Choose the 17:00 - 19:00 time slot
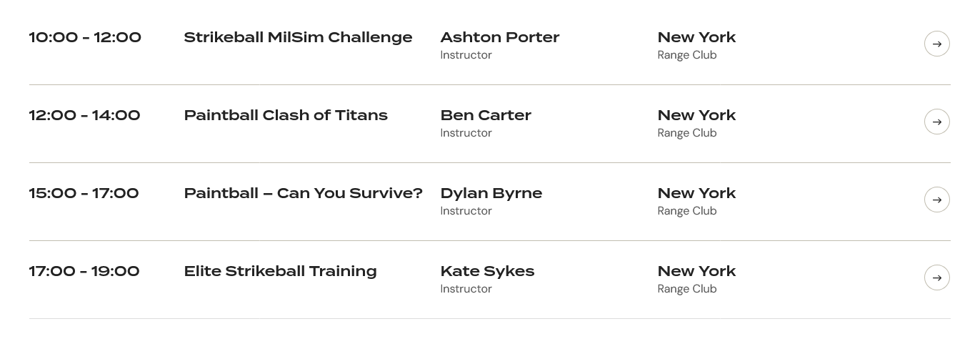The image size is (980, 339). coord(84,271)
